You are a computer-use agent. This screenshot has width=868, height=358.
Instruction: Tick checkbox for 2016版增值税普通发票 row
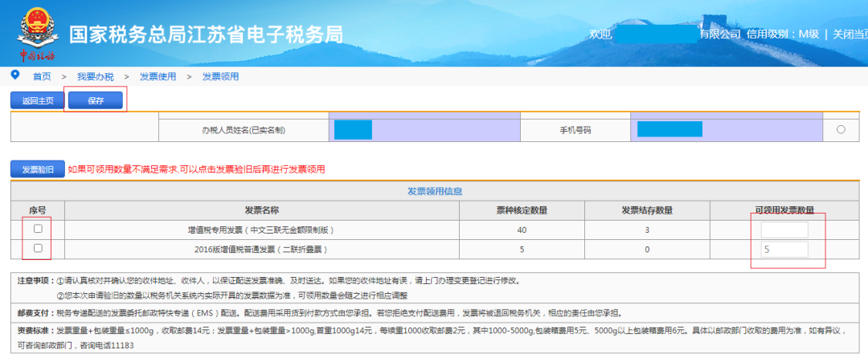(x=38, y=249)
